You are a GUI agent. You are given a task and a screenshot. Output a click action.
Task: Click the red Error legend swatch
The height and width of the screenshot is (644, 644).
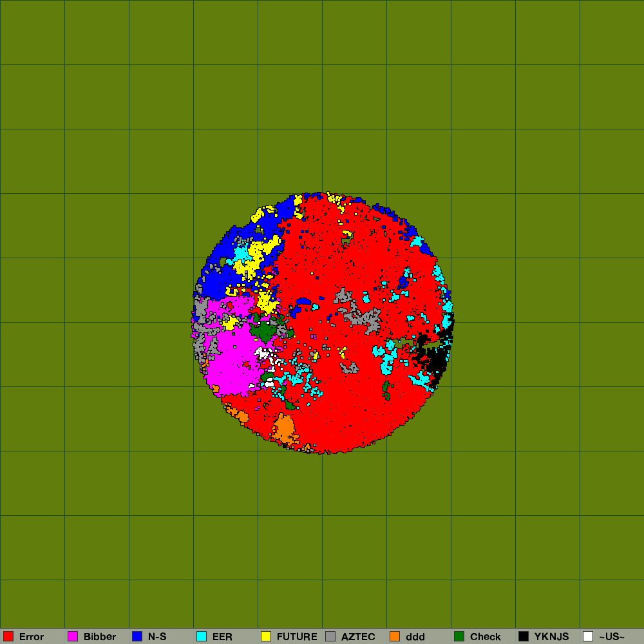8,636
